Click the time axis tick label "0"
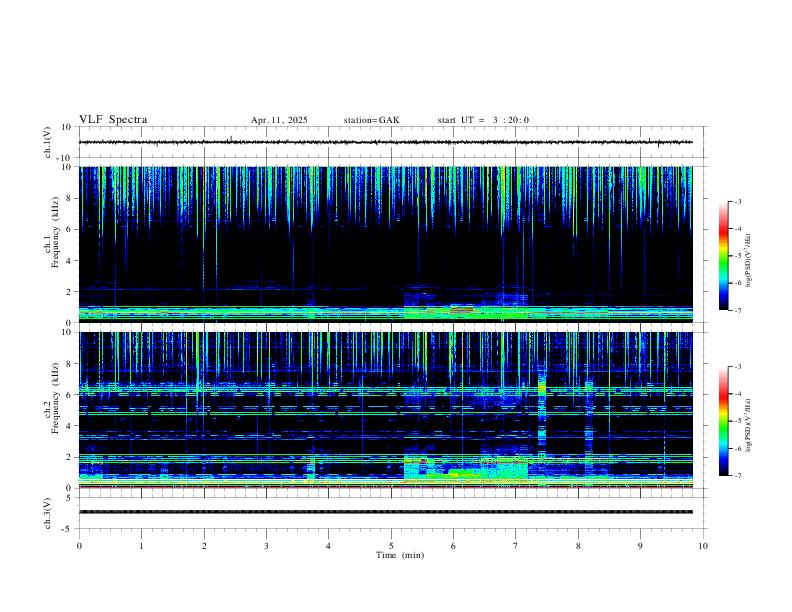 79,546
